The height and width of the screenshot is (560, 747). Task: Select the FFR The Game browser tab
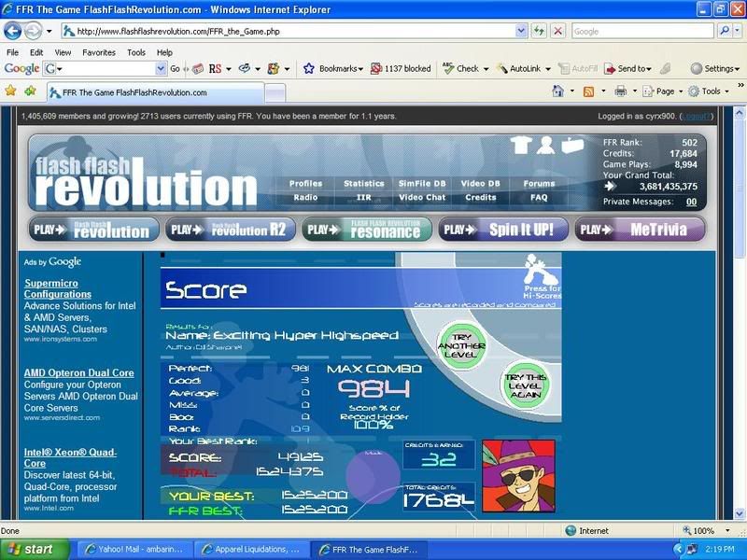pyautogui.click(x=154, y=92)
